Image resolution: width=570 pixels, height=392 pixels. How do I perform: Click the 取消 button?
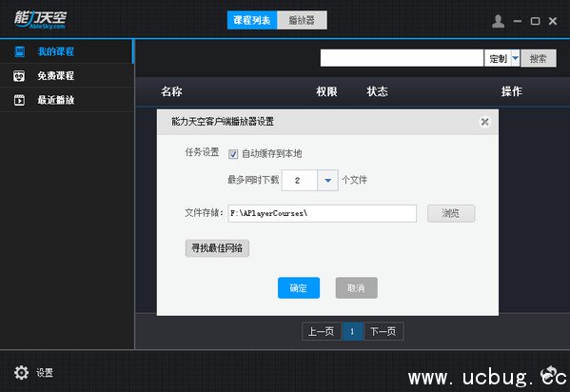pos(356,287)
